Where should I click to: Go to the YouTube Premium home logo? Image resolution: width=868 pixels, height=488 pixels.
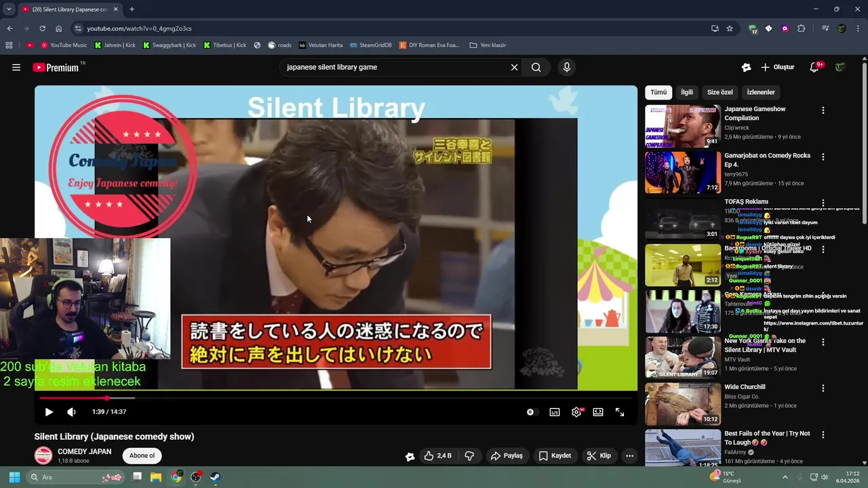[56, 67]
